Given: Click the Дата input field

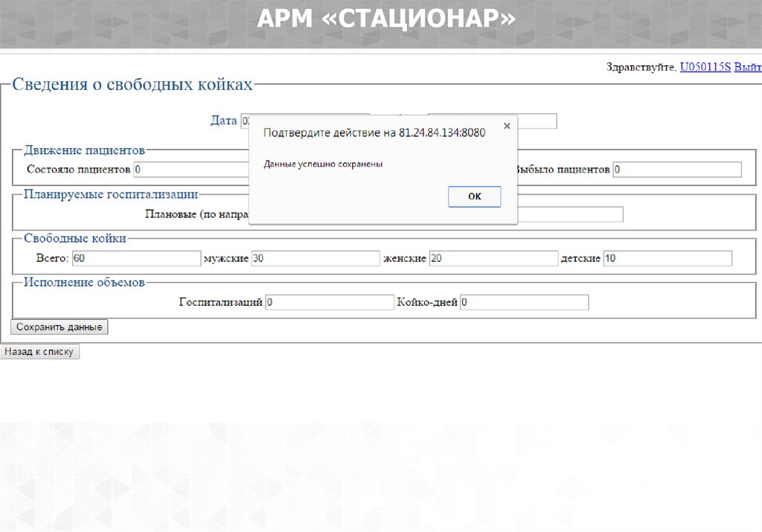Looking at the screenshot, I should [244, 121].
